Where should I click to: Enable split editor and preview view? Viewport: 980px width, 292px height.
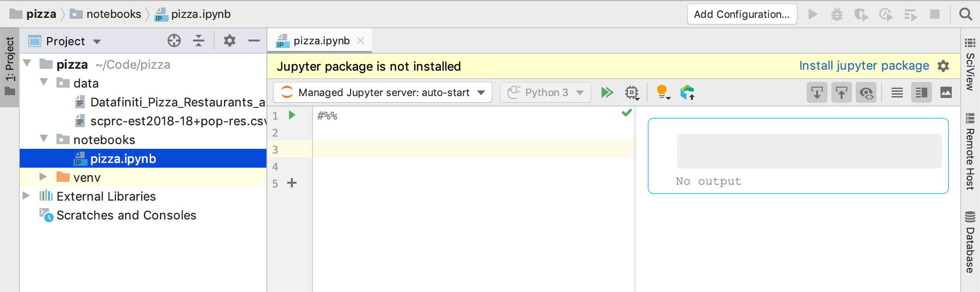click(921, 93)
